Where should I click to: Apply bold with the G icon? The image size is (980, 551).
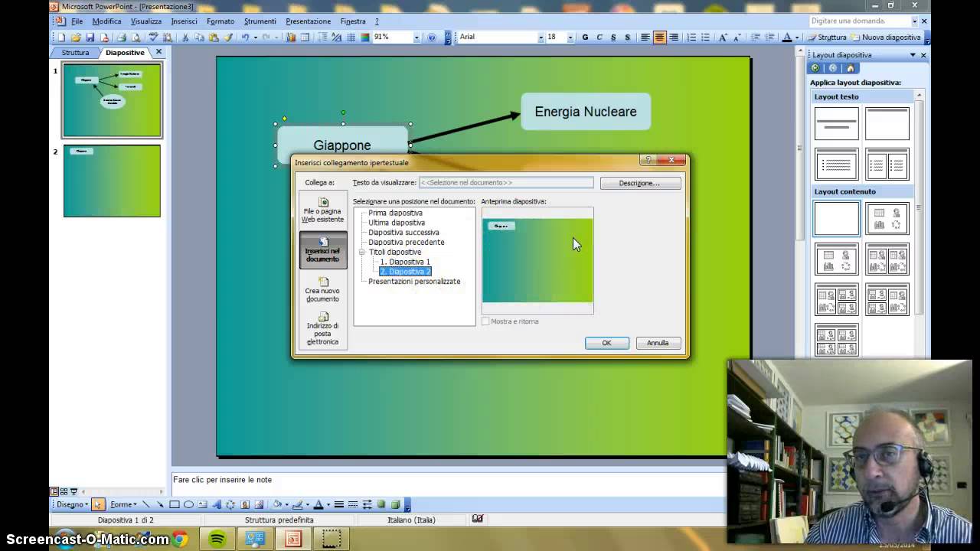click(x=585, y=37)
